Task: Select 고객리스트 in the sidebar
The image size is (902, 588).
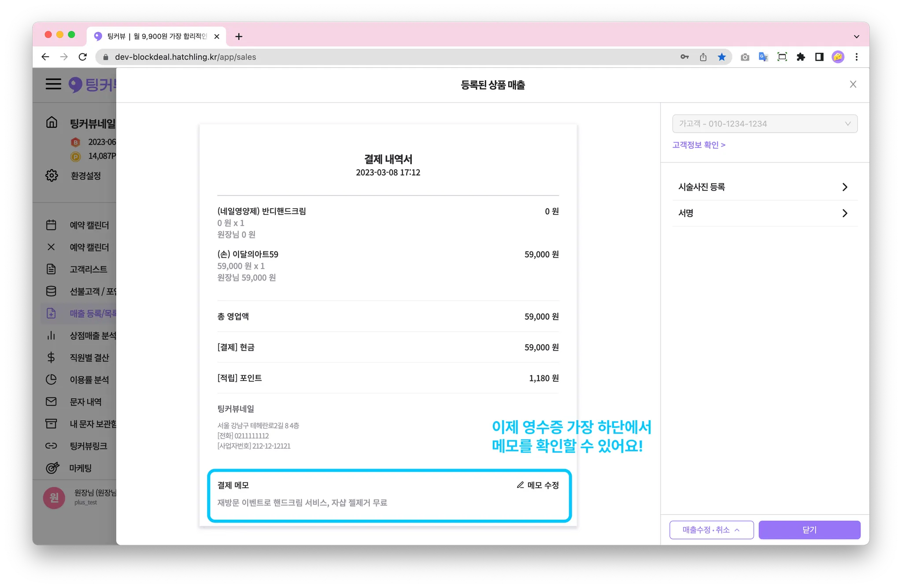Action: [88, 269]
